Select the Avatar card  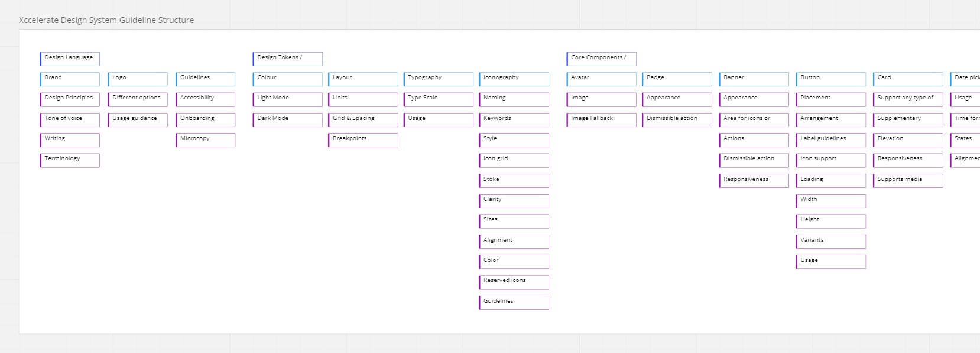point(601,79)
